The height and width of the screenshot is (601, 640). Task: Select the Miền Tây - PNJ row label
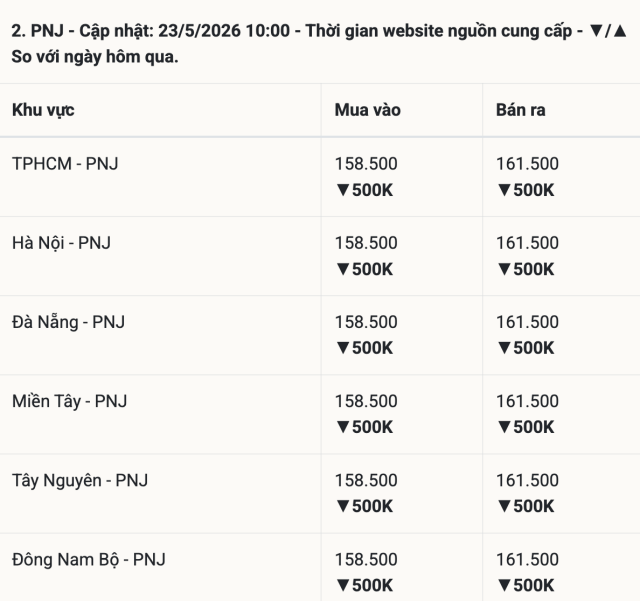(x=69, y=401)
